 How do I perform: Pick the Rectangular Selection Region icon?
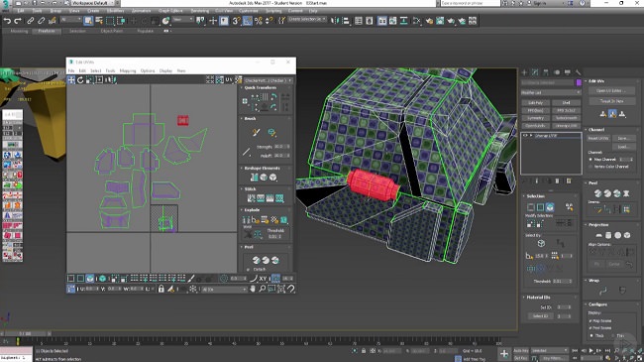pos(110,21)
